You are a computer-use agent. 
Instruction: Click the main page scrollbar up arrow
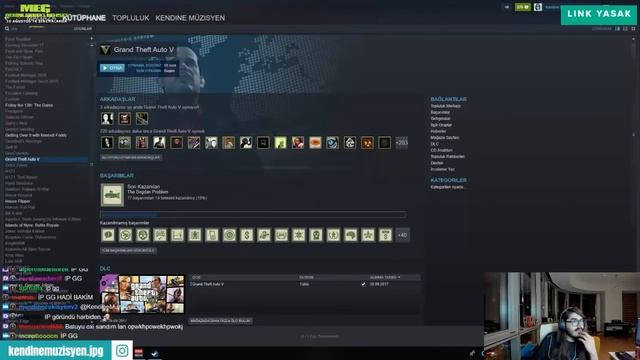tap(633, 39)
